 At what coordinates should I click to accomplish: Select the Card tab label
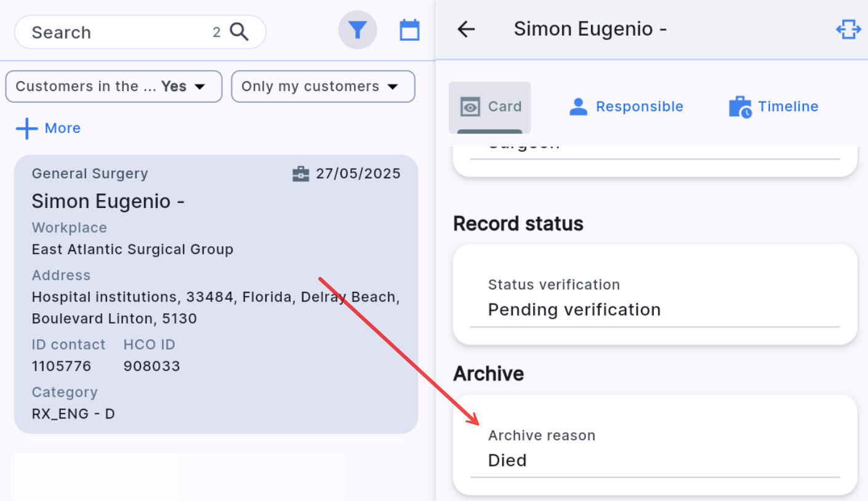point(505,107)
